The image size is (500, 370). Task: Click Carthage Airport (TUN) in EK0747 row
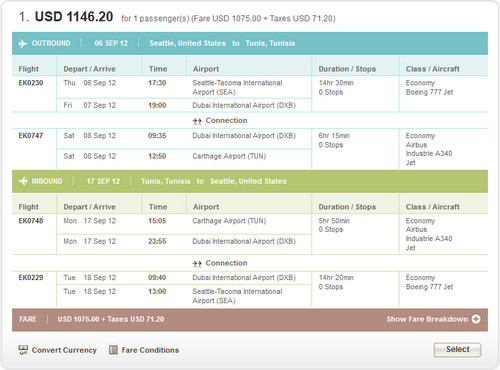pyautogui.click(x=229, y=156)
